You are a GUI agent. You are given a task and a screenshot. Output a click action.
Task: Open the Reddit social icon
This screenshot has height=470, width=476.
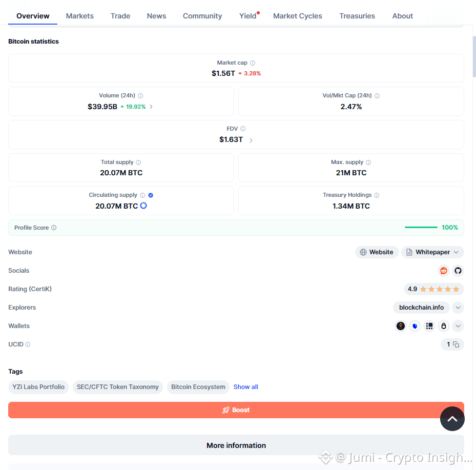point(444,271)
